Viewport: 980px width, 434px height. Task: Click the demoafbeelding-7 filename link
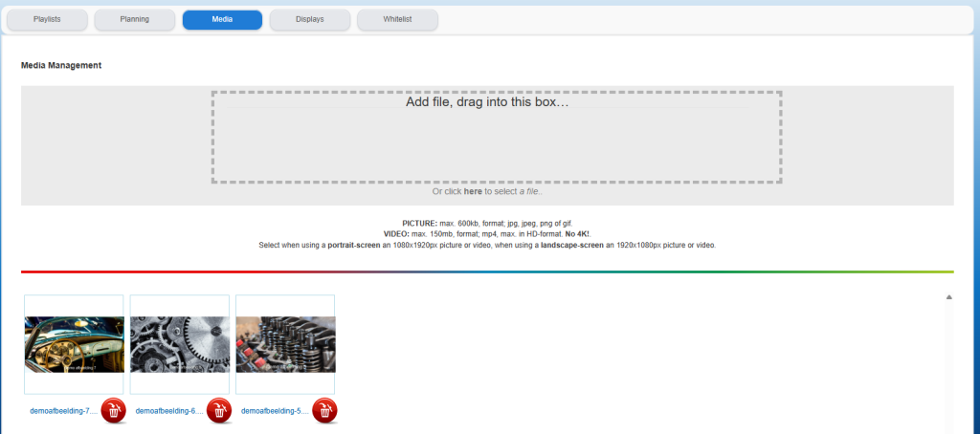coord(64,411)
